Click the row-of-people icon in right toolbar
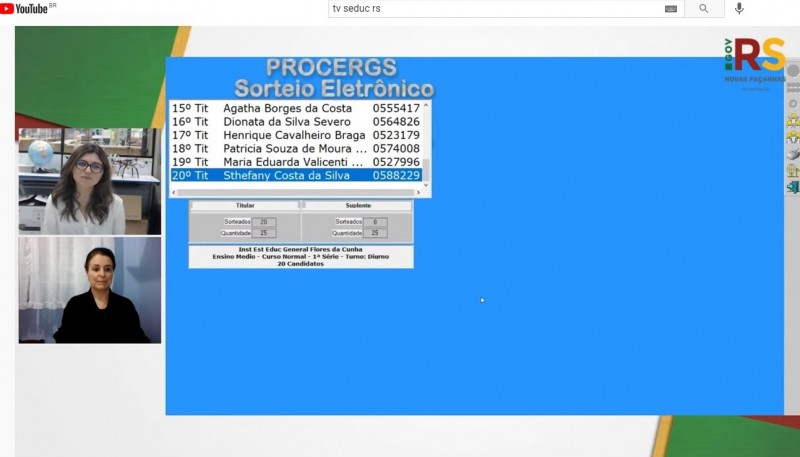 (793, 137)
